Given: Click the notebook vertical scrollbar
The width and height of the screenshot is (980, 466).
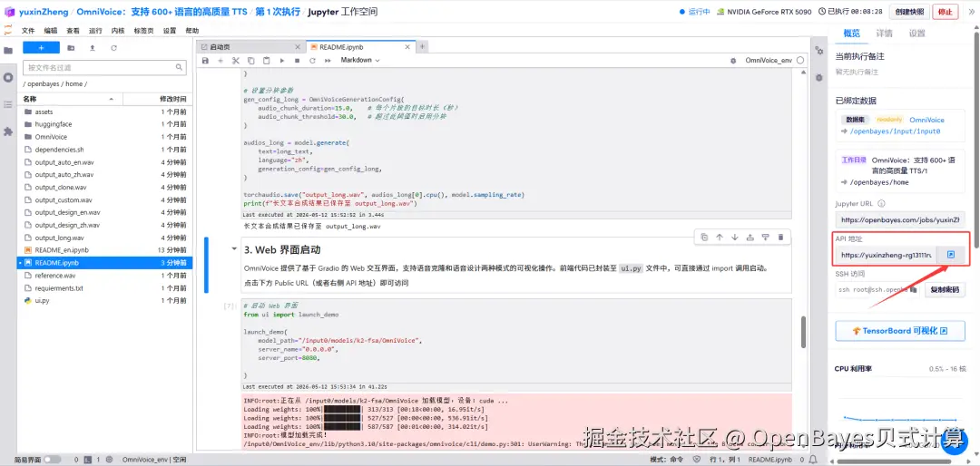Looking at the screenshot, I should click(803, 332).
